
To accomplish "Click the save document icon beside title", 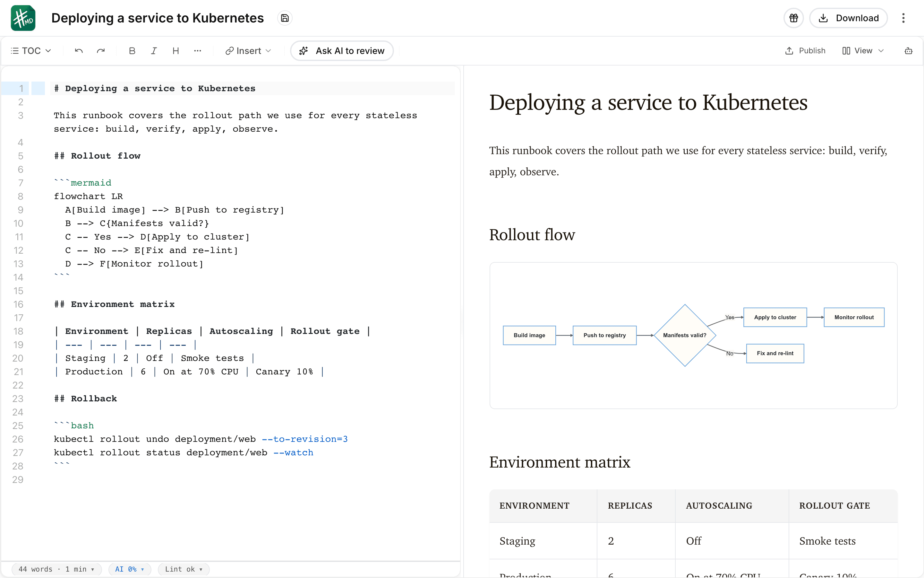I will [x=285, y=18].
